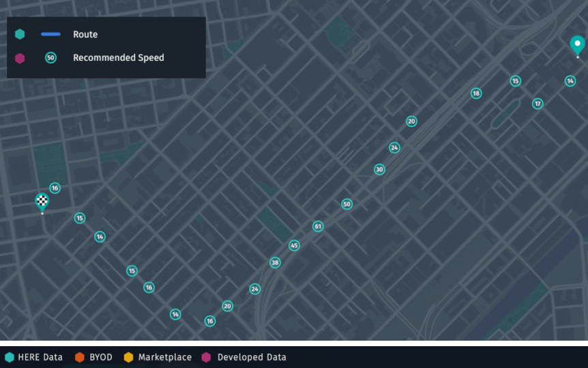This screenshot has width=588, height=368.
Task: Click the 20 speed marker near pin 24 bottom
Action: click(228, 306)
